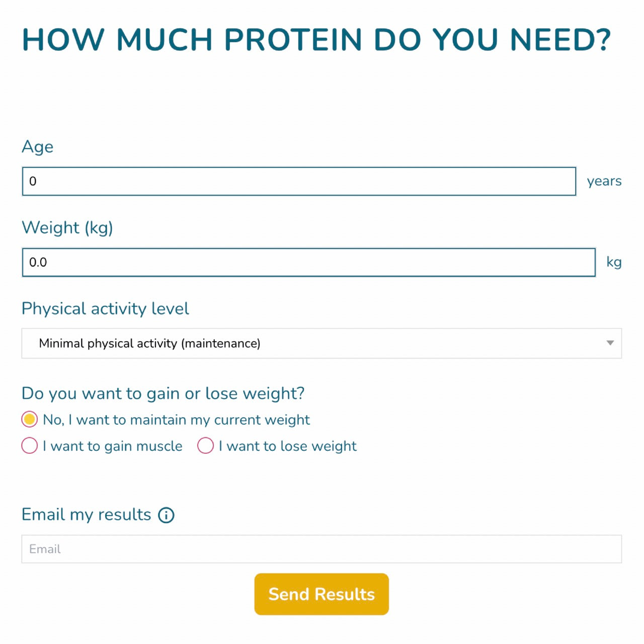Select the maintain current weight radio button

30,419
